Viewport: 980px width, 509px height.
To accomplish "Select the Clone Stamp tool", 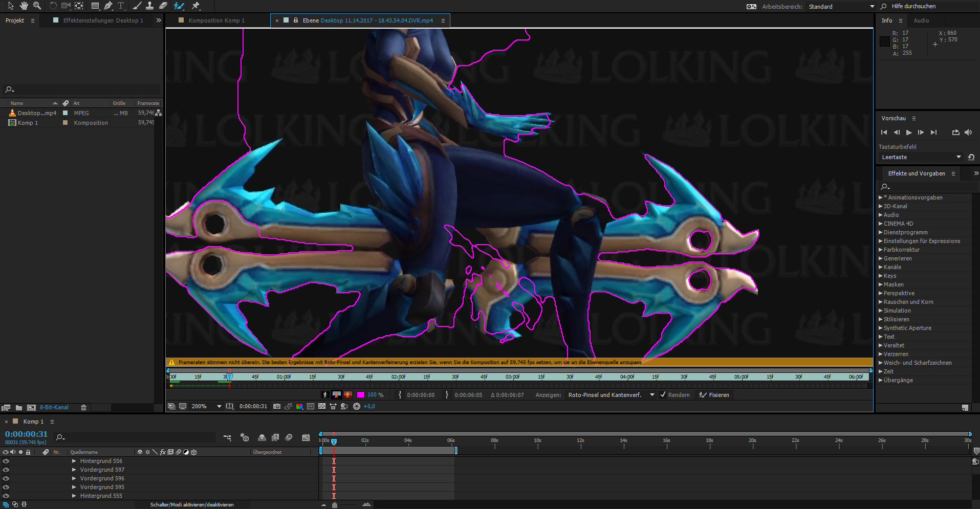I will 149,6.
